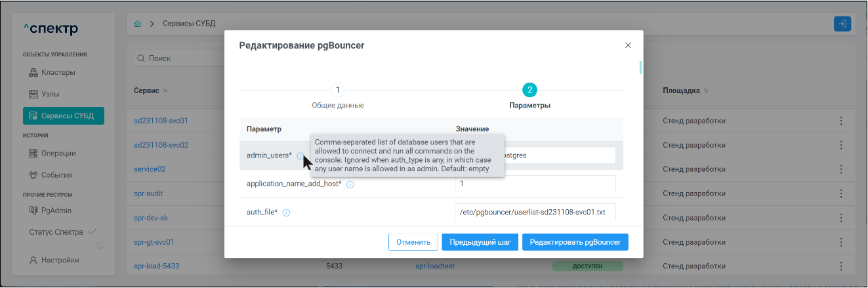The image size is (868, 288).
Task: Click the ДОСТУПЕН status badge
Action: [587, 266]
